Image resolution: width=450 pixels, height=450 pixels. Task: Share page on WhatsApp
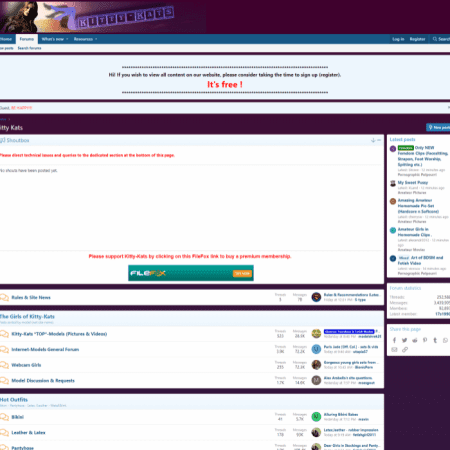(x=445, y=340)
